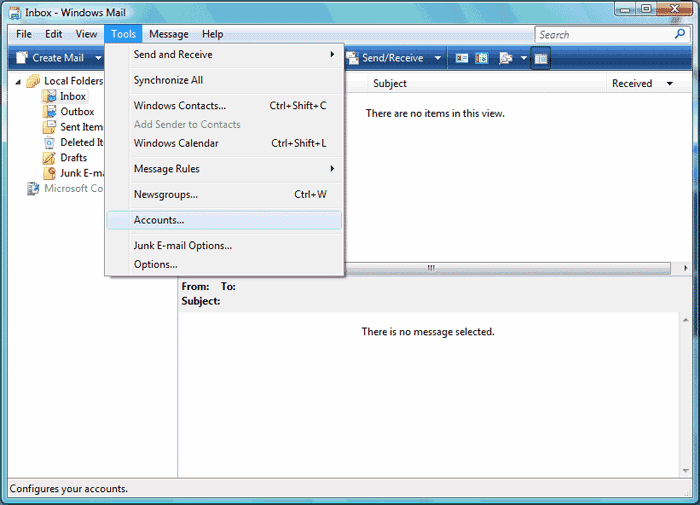Open Options... from Tools menu
700x505 pixels.
point(225,264)
